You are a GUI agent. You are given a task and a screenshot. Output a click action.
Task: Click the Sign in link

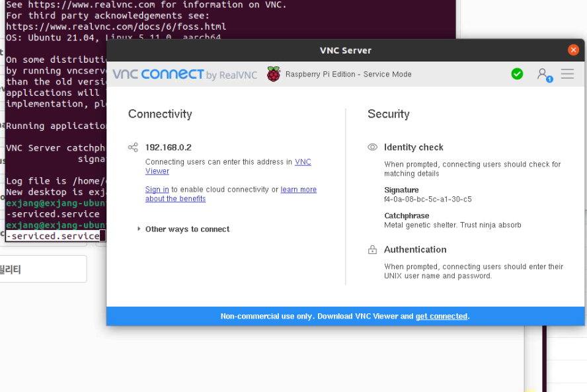point(157,190)
